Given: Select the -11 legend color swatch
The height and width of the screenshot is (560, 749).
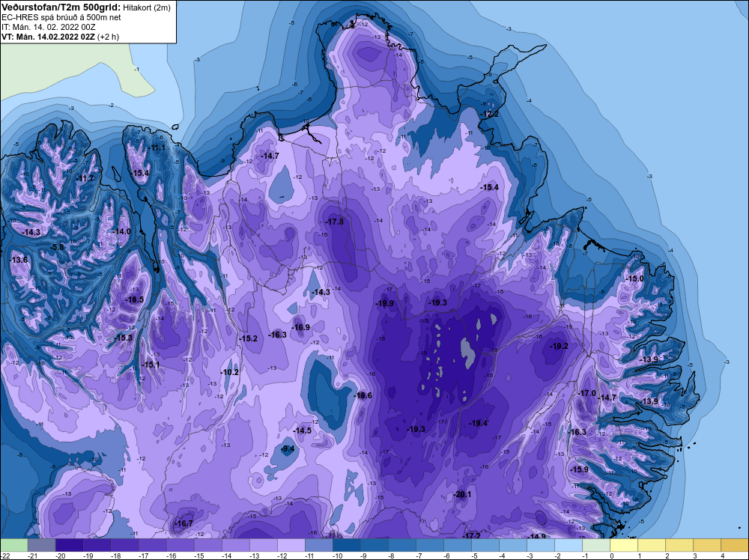Looking at the screenshot, I should pos(318,545).
